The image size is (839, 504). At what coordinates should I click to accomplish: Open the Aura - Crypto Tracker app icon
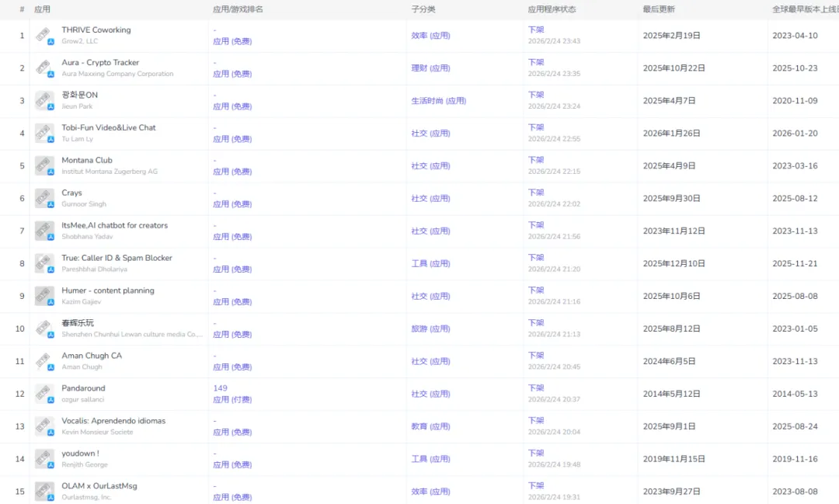pyautogui.click(x=44, y=68)
